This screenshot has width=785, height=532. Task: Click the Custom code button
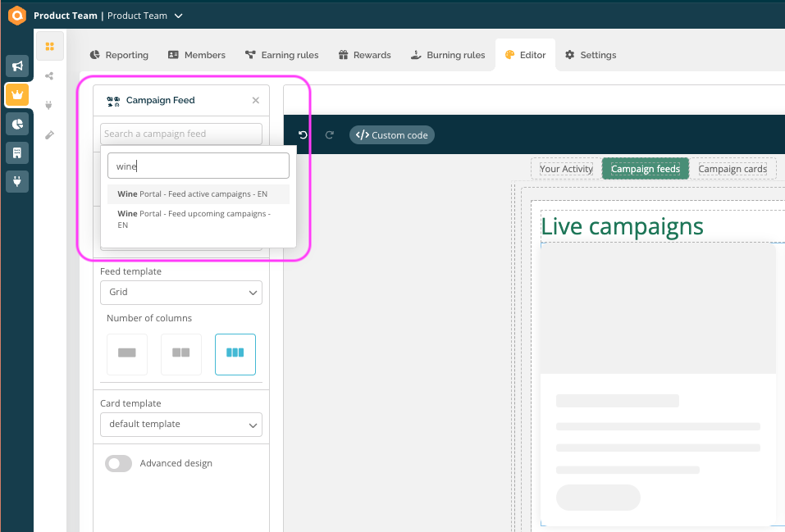392,135
